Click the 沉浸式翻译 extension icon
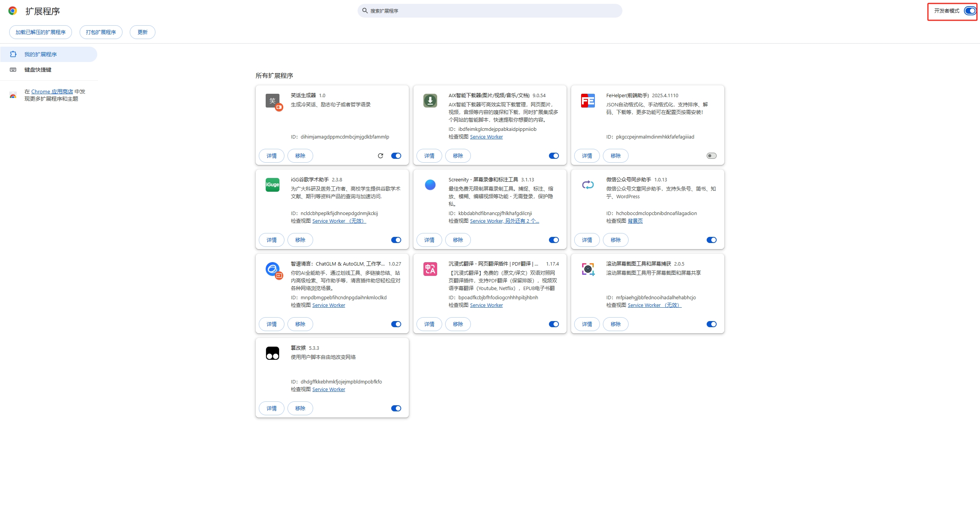980x517 pixels. (430, 269)
